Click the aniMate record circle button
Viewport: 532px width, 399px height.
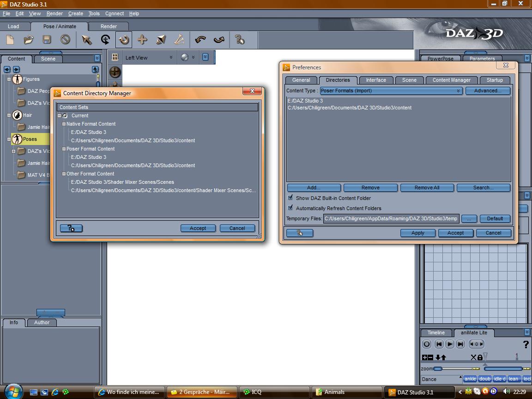pos(427,344)
